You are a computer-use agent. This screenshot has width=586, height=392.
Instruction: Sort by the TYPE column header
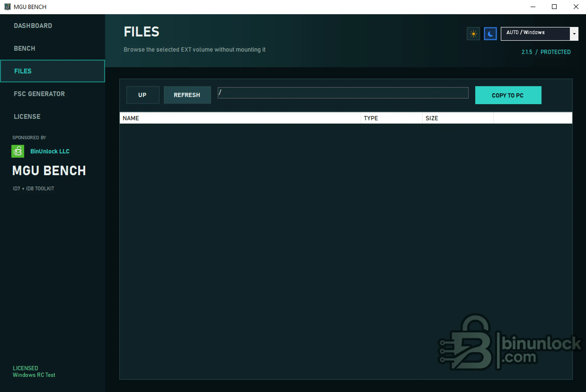(x=392, y=118)
